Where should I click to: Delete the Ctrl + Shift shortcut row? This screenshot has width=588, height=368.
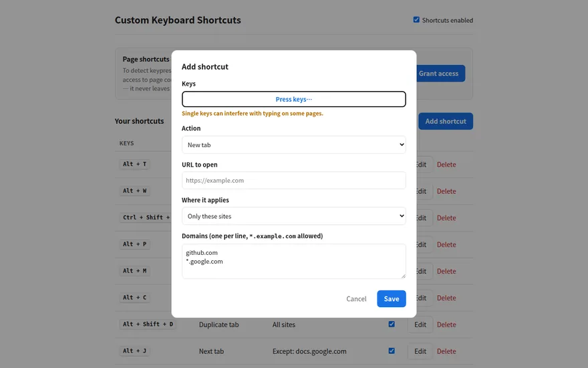coord(446,218)
